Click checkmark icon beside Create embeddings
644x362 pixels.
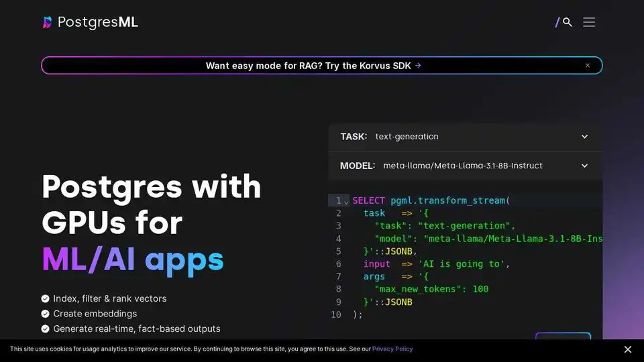[x=45, y=314]
